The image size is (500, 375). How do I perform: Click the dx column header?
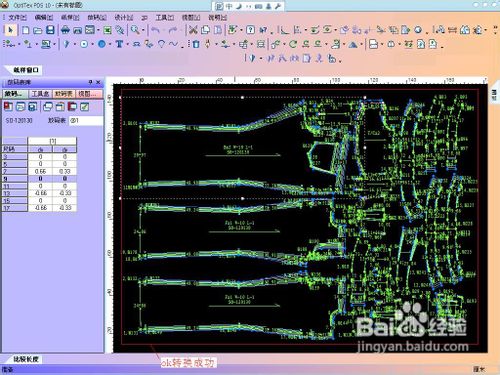(40, 149)
